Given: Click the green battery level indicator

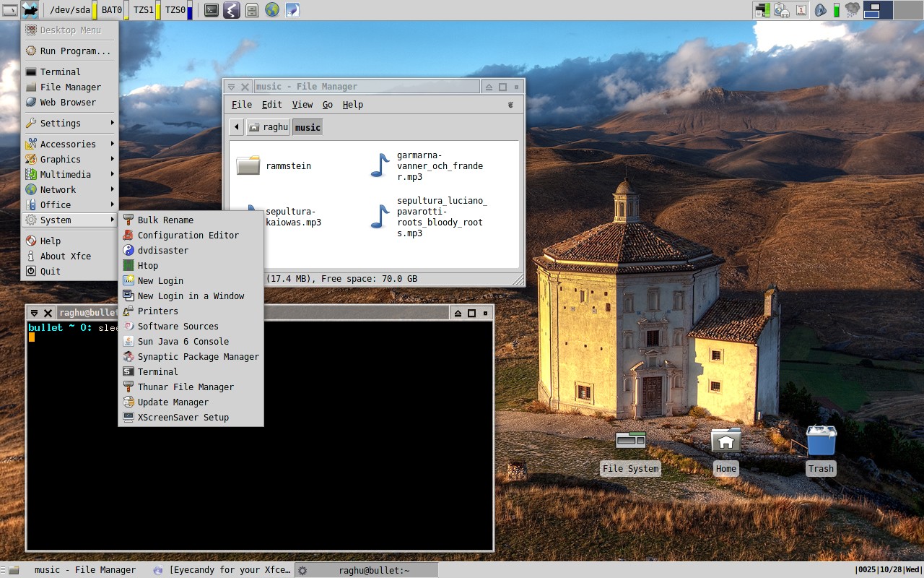Looking at the screenshot, I should click(837, 10).
